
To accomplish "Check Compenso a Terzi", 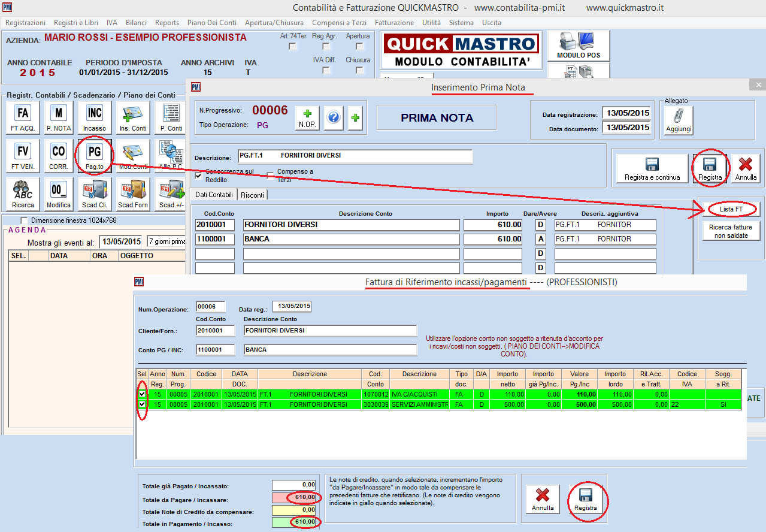I will pyautogui.click(x=270, y=176).
